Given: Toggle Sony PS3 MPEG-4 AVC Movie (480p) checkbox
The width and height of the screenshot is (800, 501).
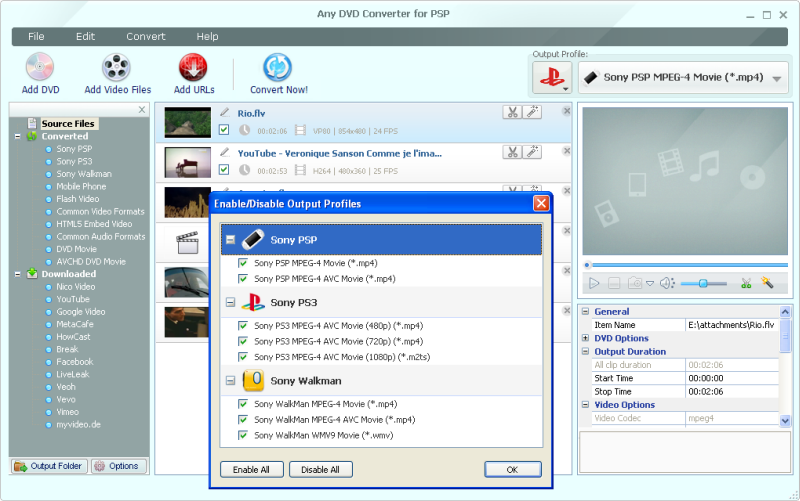Looking at the screenshot, I should [243, 325].
